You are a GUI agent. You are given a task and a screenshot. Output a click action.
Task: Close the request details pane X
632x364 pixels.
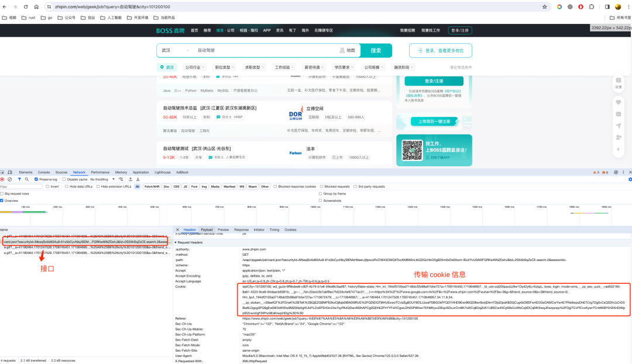pyautogui.click(x=177, y=229)
